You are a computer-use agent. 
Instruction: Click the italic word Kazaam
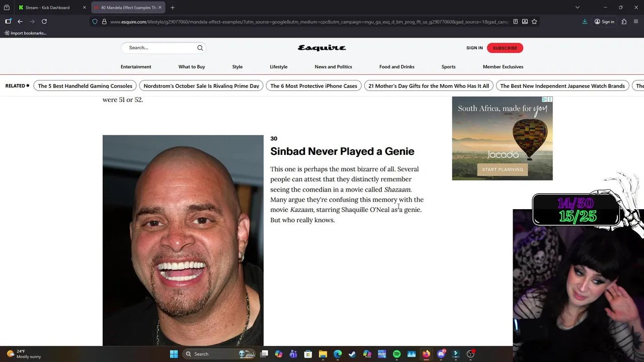[x=302, y=210]
